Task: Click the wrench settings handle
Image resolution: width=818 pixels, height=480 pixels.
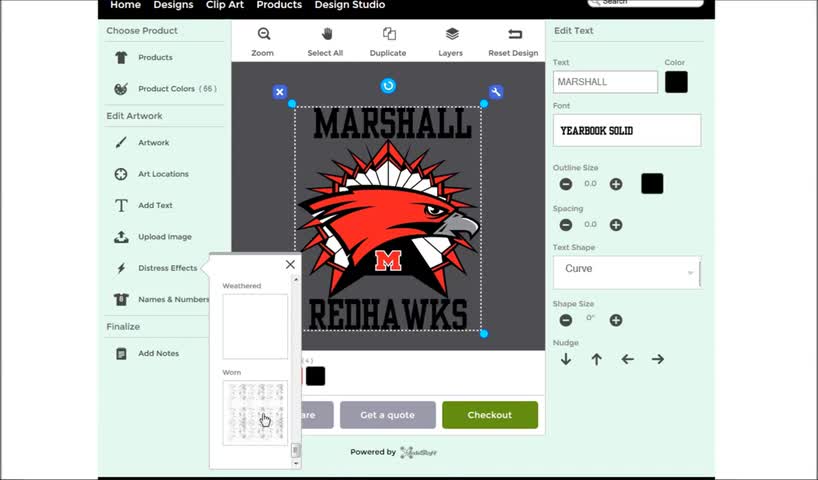Action: click(496, 92)
